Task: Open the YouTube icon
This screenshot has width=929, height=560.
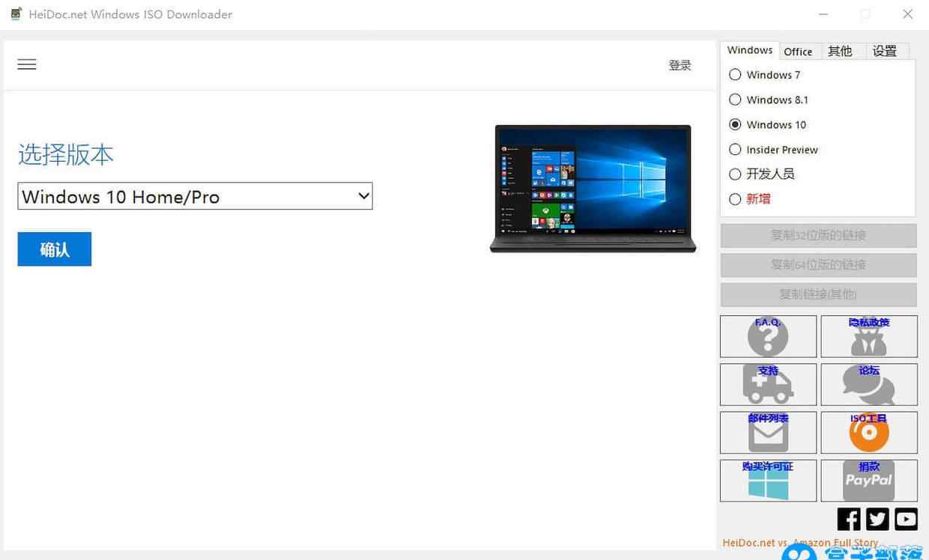Action: 906,519
